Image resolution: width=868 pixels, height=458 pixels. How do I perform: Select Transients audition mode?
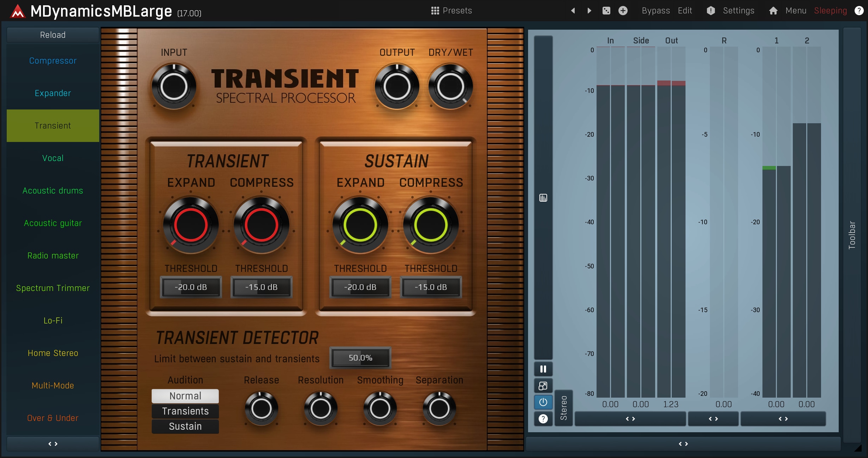(x=185, y=411)
